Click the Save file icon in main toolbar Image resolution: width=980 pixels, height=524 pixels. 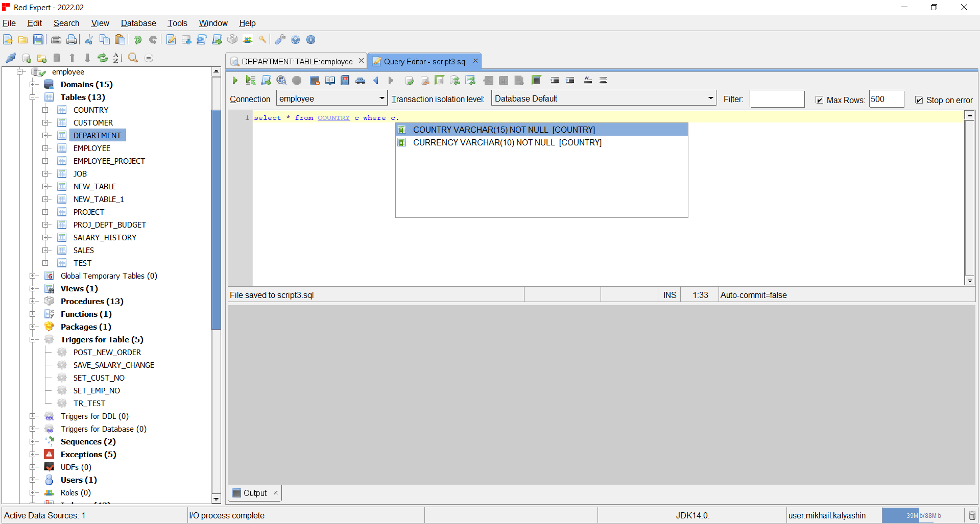pos(38,40)
